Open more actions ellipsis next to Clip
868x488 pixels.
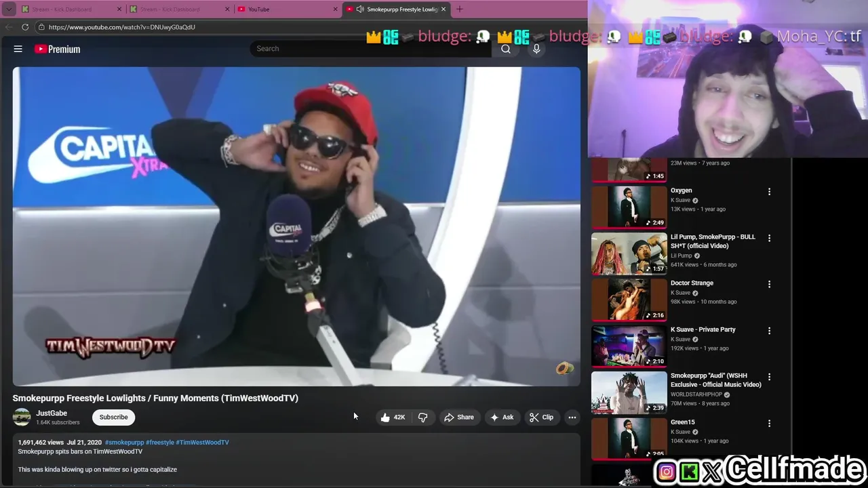click(572, 418)
